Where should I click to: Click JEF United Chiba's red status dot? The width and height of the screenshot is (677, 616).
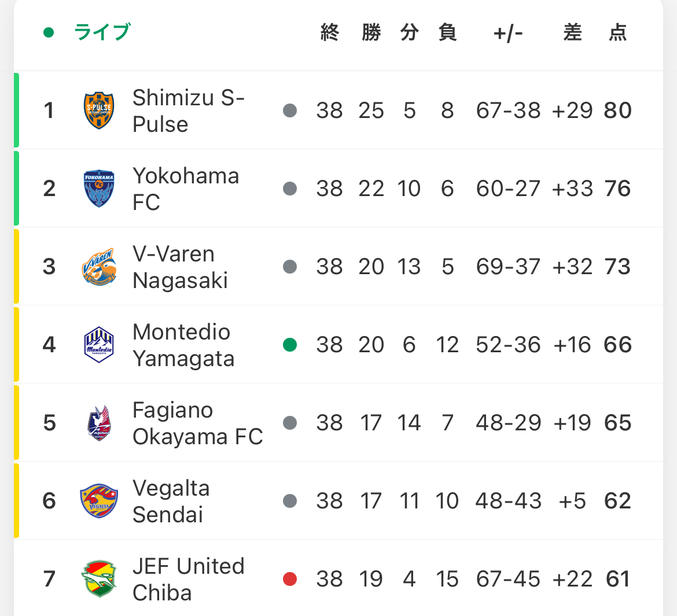coord(290,579)
